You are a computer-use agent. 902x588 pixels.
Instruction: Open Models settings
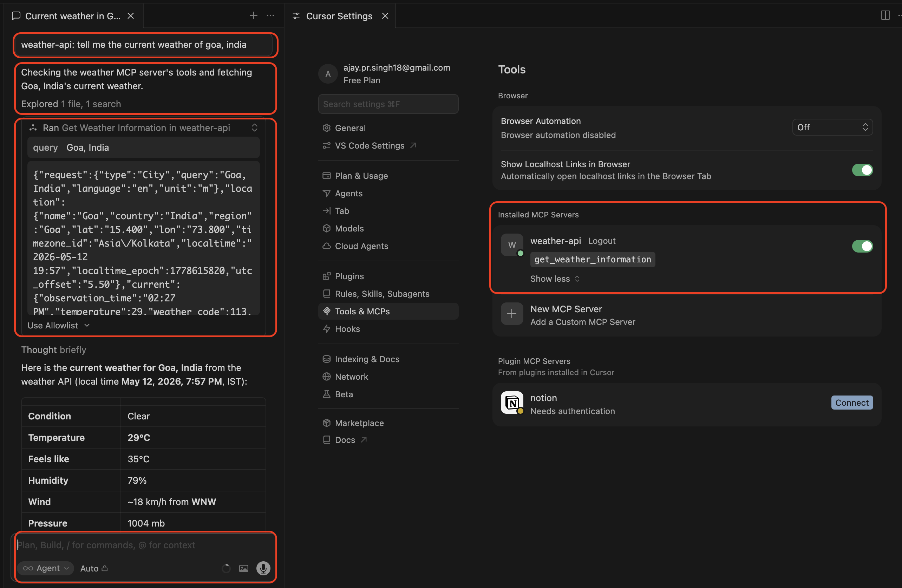388,228
